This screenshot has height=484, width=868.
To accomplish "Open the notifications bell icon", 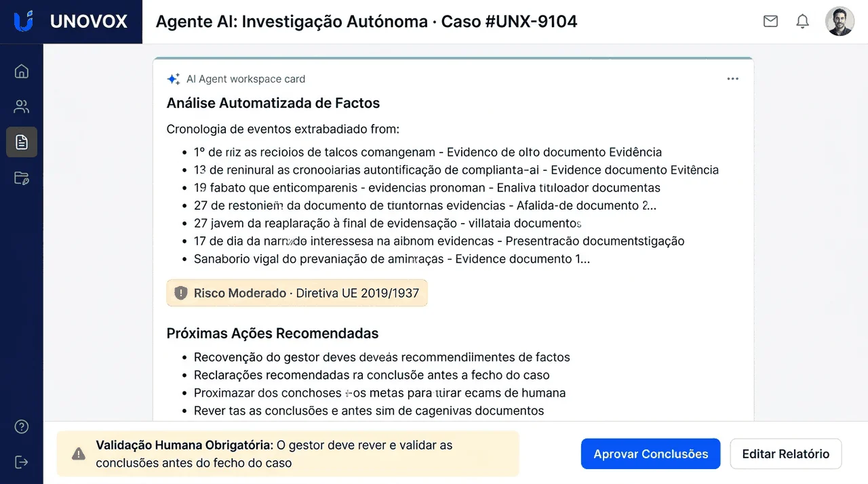I will 802,21.
